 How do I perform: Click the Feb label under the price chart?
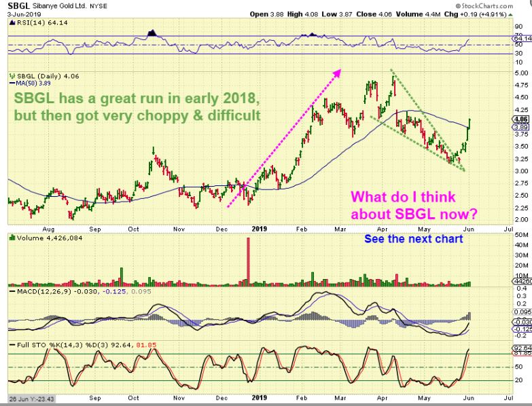(x=302, y=229)
